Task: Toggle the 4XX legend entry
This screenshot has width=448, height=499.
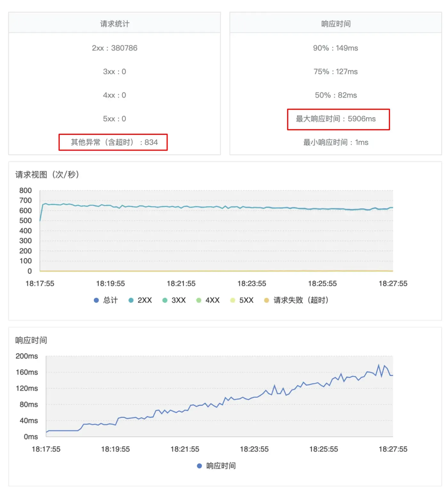Action: click(208, 300)
